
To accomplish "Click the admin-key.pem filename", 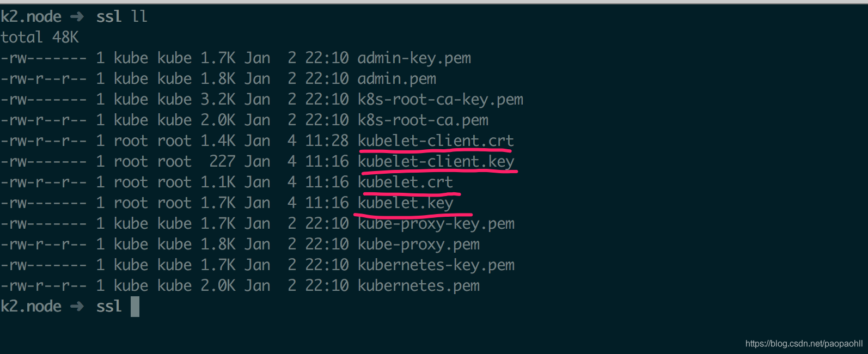I will [414, 58].
